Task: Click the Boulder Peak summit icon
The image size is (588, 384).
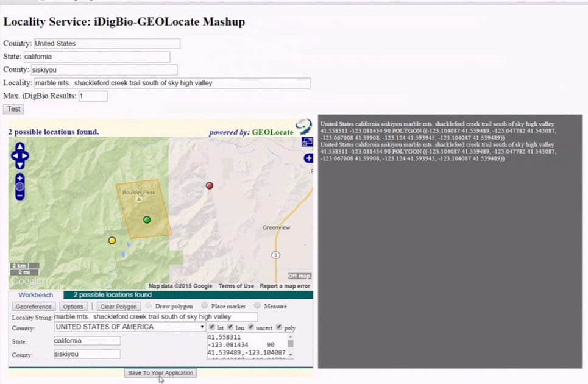Action: click(x=139, y=199)
